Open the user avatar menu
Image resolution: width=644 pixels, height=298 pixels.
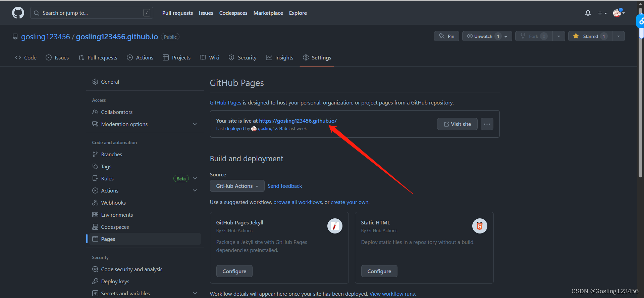[x=619, y=13]
